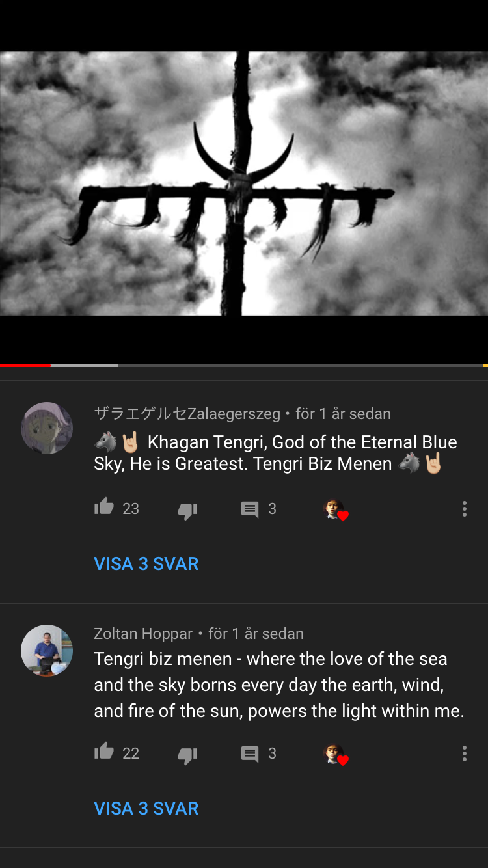Expand VISA 3 SVAR under Zoltan's comment
This screenshot has width=488, height=868.
(x=146, y=808)
